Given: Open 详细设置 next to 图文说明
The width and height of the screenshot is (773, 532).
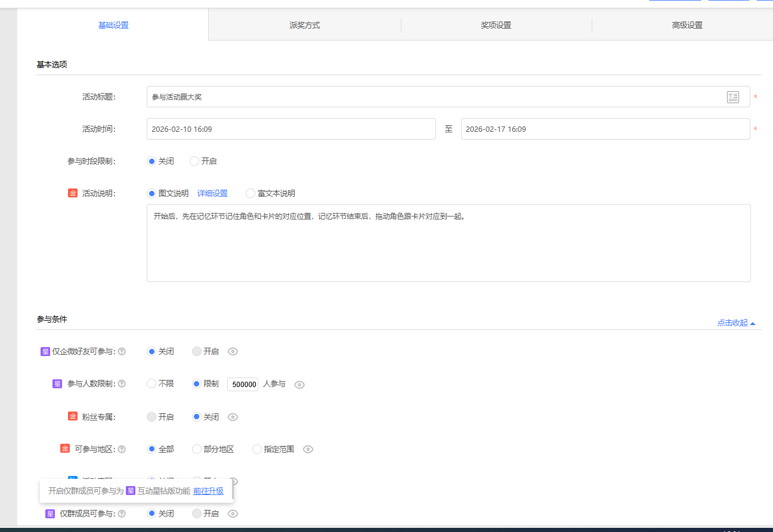Looking at the screenshot, I should [212, 193].
